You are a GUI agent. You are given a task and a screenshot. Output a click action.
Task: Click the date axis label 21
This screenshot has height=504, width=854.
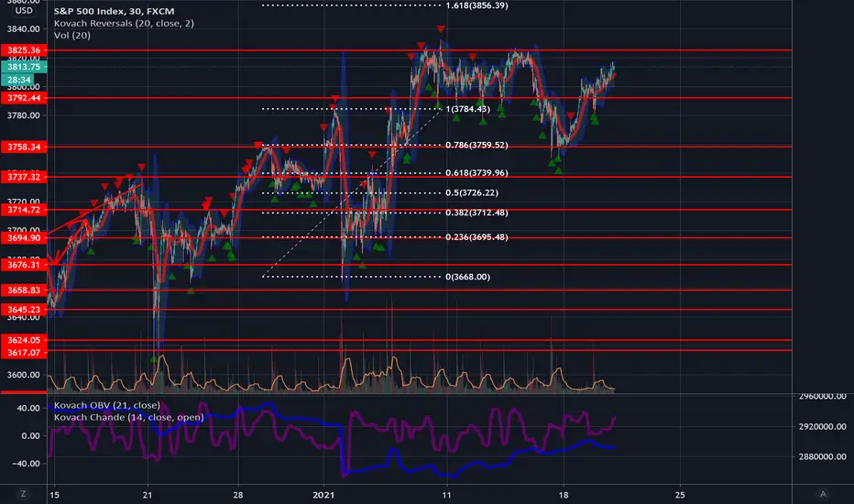147,495
